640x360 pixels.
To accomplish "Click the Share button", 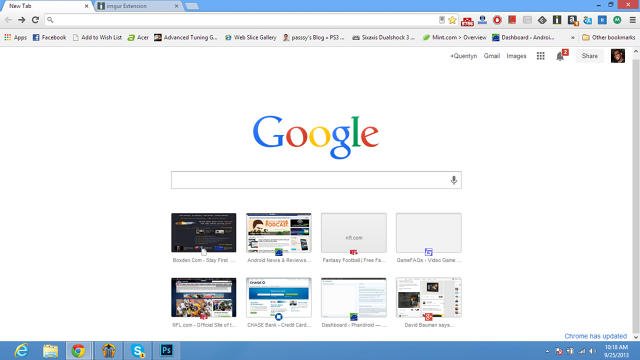I will pos(589,56).
